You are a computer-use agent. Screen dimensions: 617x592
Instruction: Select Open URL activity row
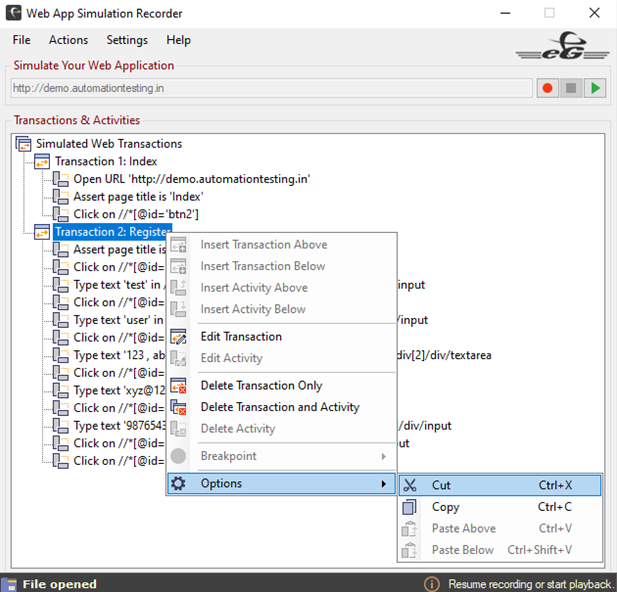pos(192,179)
